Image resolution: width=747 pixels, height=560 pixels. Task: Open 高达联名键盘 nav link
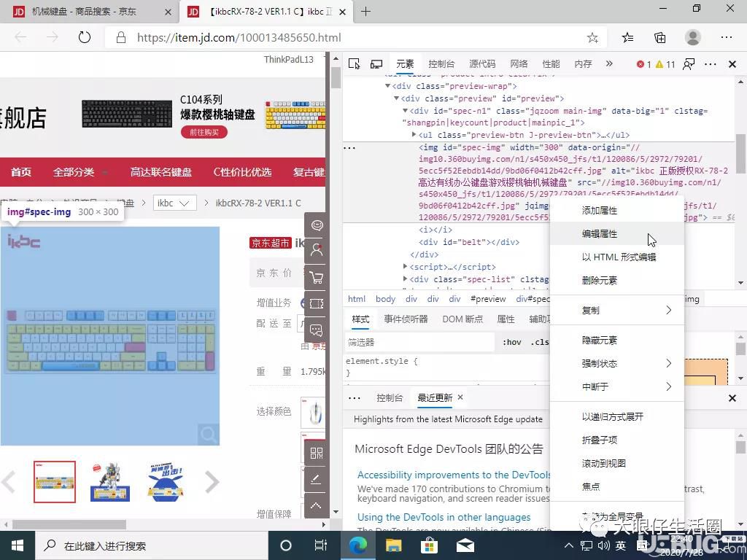tap(161, 172)
